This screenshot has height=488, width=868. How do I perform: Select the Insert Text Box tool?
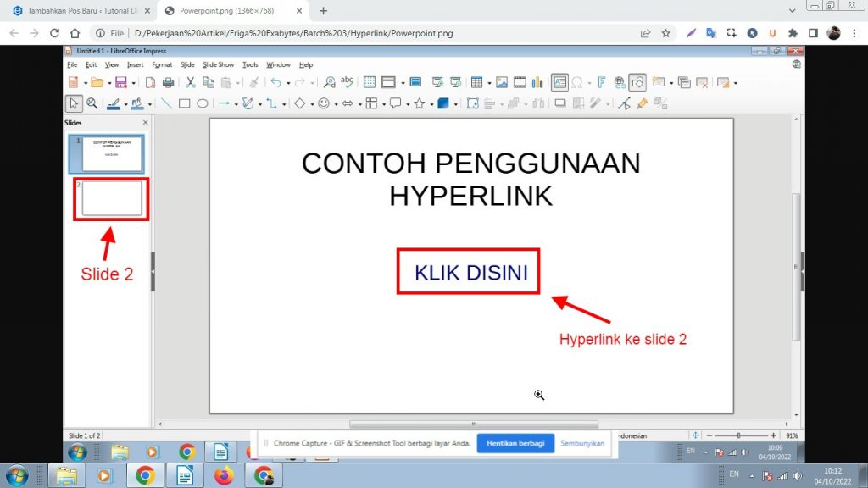[559, 82]
